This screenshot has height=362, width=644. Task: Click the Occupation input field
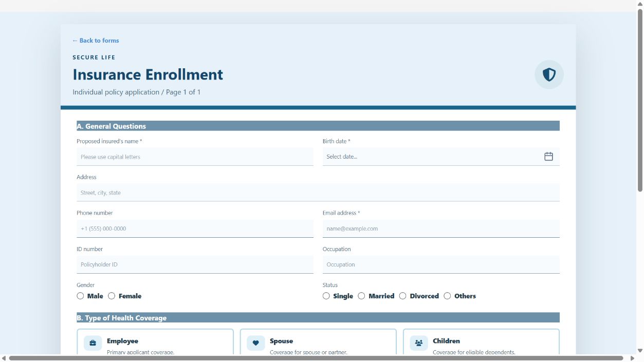(441, 264)
